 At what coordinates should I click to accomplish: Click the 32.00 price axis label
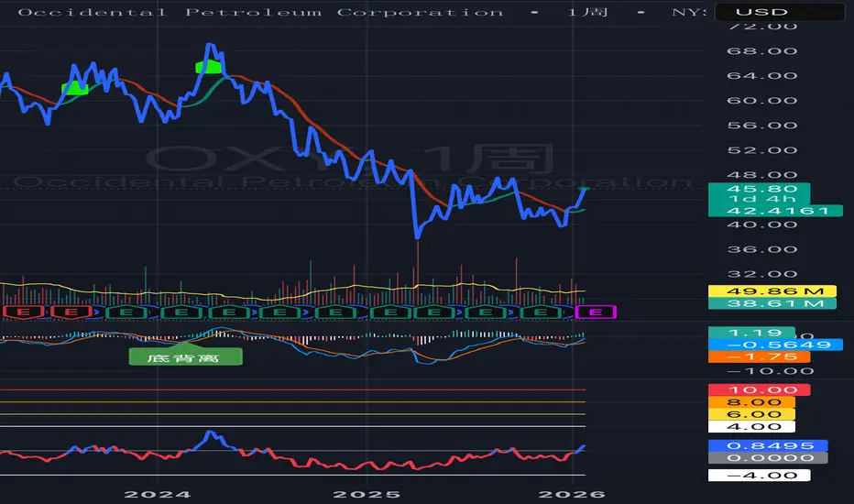(762, 274)
